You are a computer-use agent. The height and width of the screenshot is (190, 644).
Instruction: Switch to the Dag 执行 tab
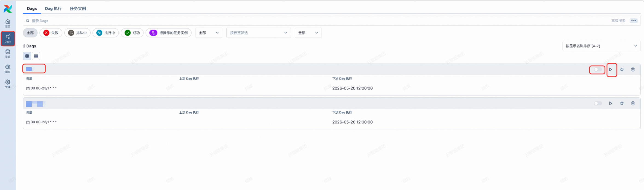[53, 8]
